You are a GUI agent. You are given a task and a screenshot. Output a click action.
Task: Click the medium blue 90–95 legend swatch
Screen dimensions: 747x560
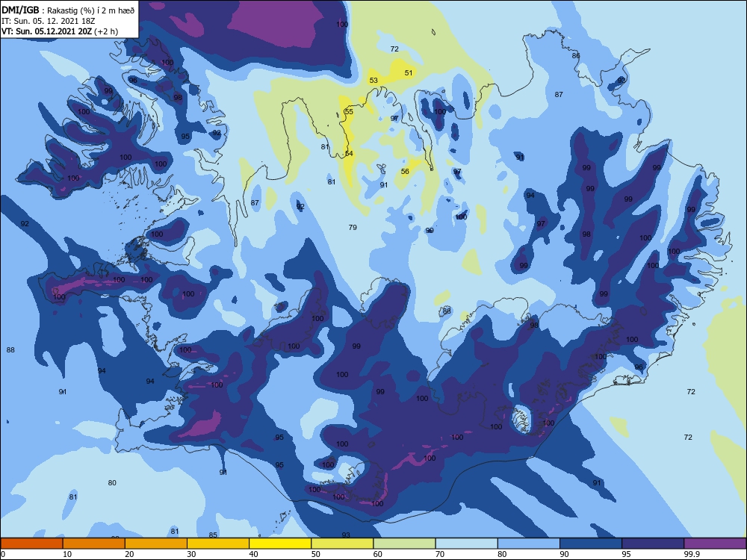[591, 544]
